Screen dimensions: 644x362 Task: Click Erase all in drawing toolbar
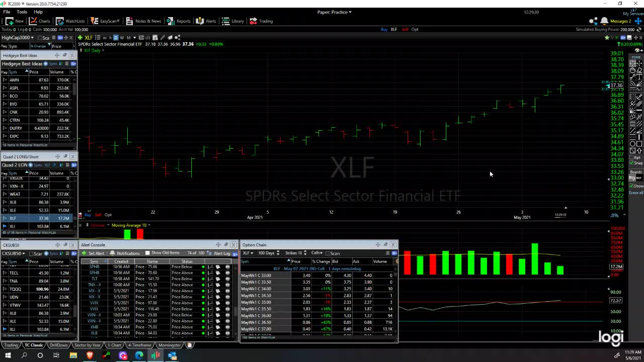tap(636, 193)
